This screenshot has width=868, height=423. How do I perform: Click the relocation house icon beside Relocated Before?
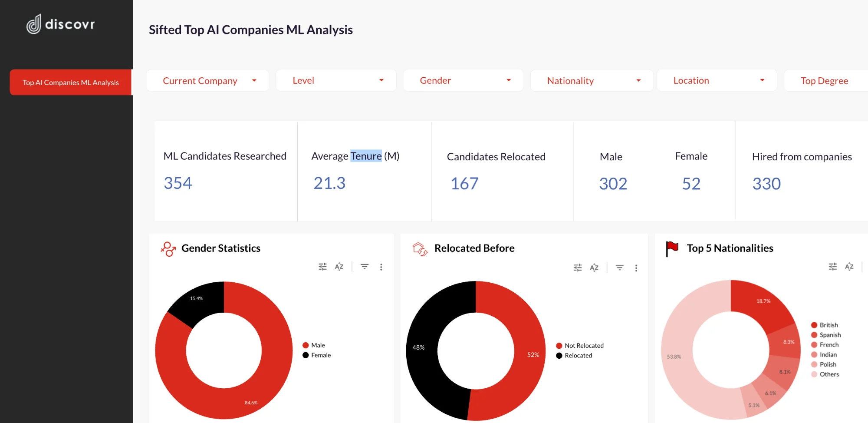pyautogui.click(x=419, y=248)
